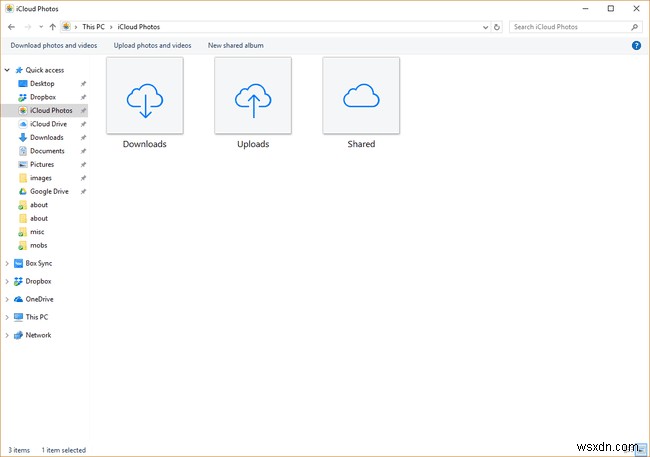Click the pin icon next to Pictures
This screenshot has height=457, width=650.
(x=83, y=165)
